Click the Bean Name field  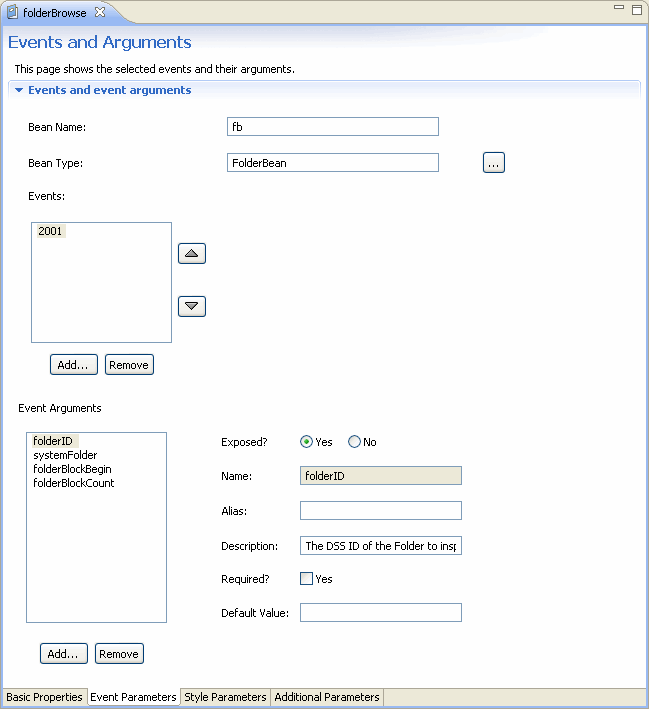(333, 127)
